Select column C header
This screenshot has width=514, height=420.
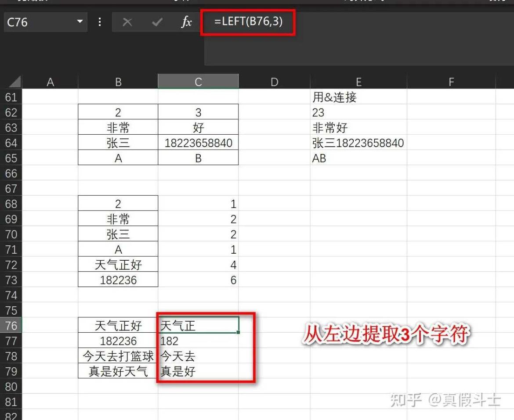click(198, 82)
